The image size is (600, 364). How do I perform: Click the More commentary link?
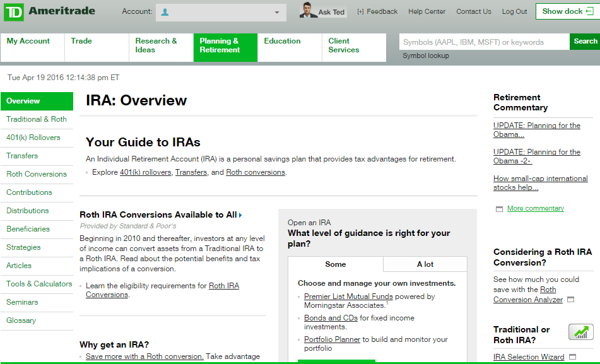(536, 208)
